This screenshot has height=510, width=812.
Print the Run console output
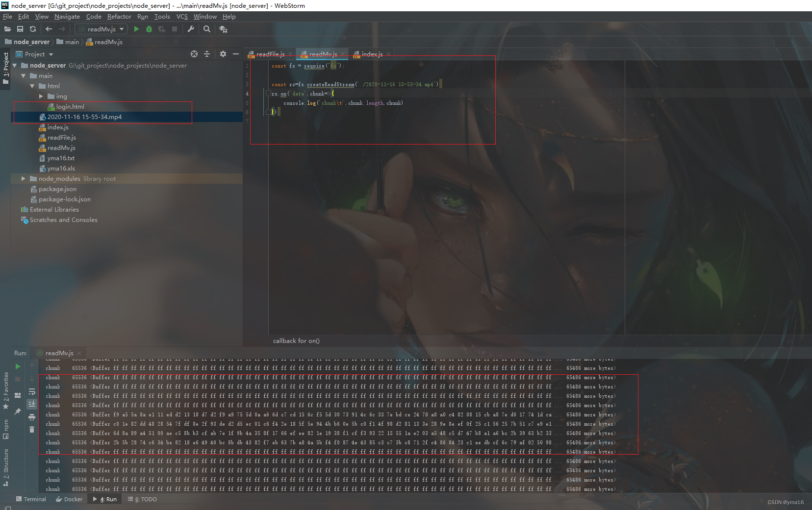pyautogui.click(x=32, y=417)
